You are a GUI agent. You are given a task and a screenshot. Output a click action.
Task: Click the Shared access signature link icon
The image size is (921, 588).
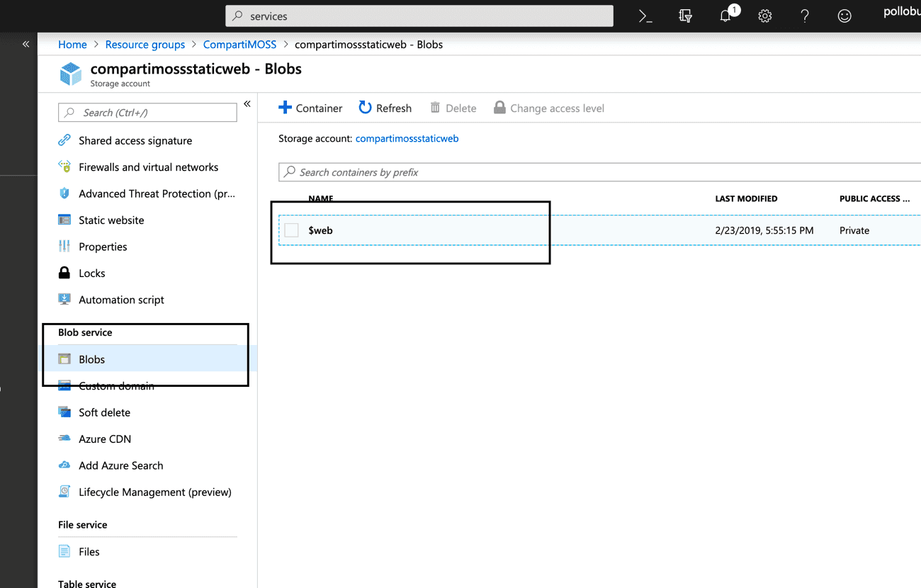pos(64,140)
